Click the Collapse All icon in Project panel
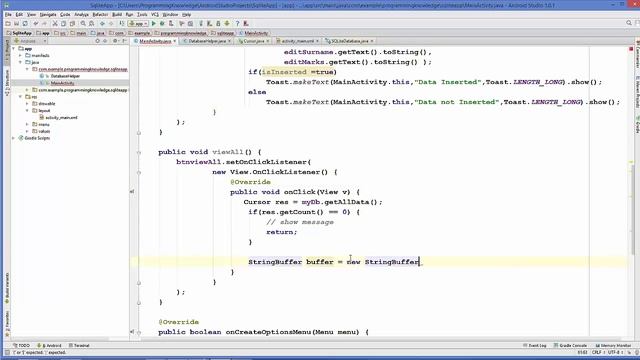The height and width of the screenshot is (360, 640). [105, 41]
